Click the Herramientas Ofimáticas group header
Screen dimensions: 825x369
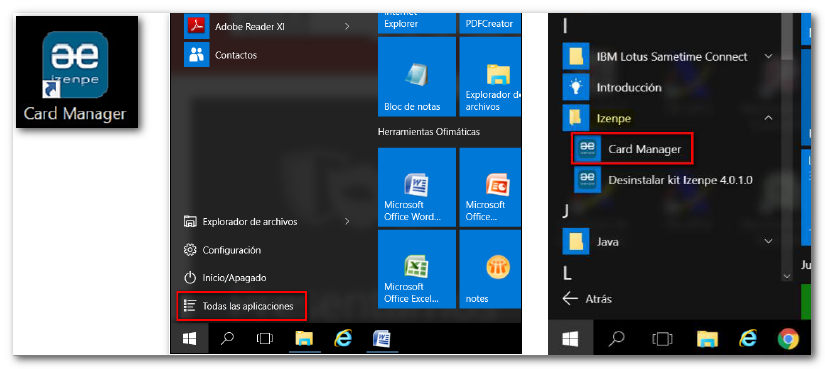(429, 132)
